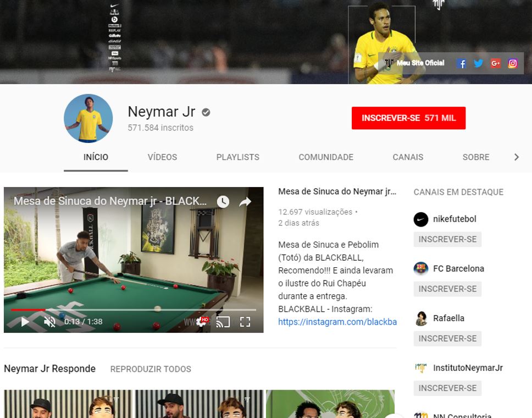532x418 pixels.
Task: Open 'Mesa de Sinuca do Neymar jr...' title link
Action: [337, 191]
